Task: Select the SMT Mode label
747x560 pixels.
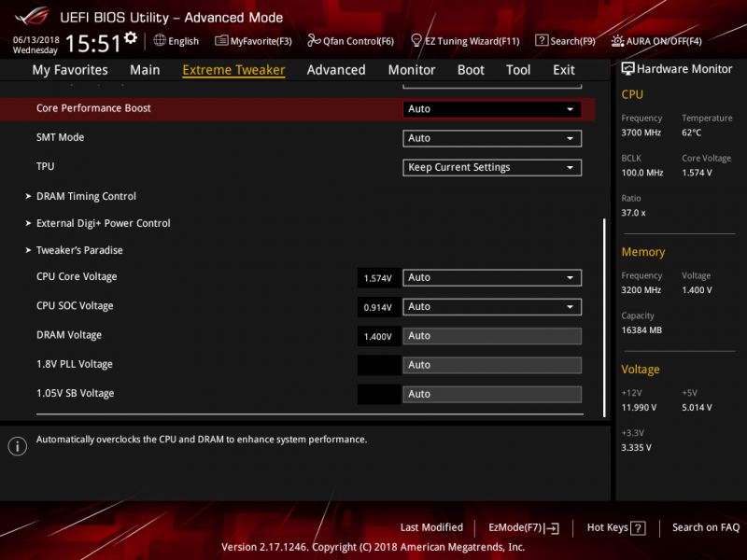Action: 60,137
